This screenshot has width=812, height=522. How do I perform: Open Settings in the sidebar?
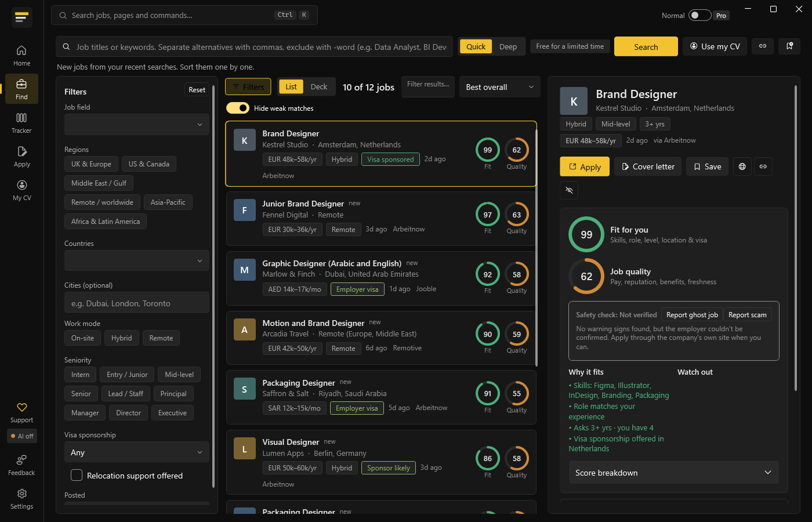[21, 499]
